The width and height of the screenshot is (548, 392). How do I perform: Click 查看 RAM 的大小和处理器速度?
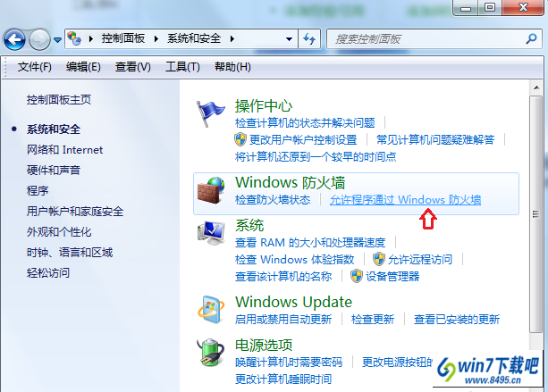click(x=310, y=242)
